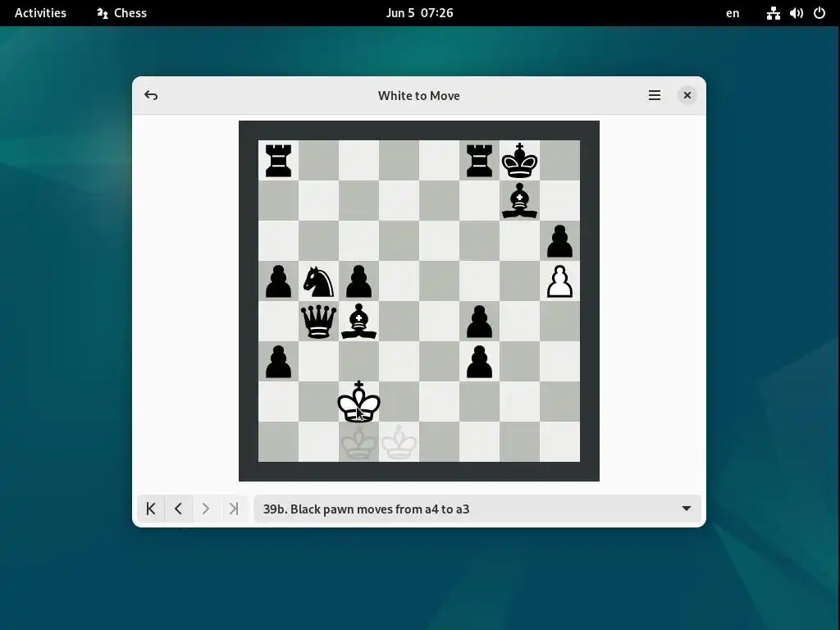Screen dimensions: 840x630
Task: Click the black pawn on f4
Action: (479, 322)
